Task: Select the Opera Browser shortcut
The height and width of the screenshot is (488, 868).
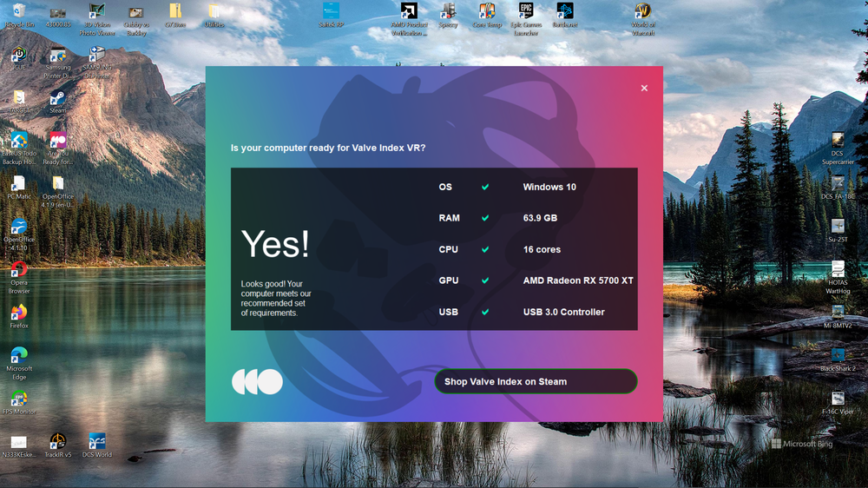Action: point(19,278)
